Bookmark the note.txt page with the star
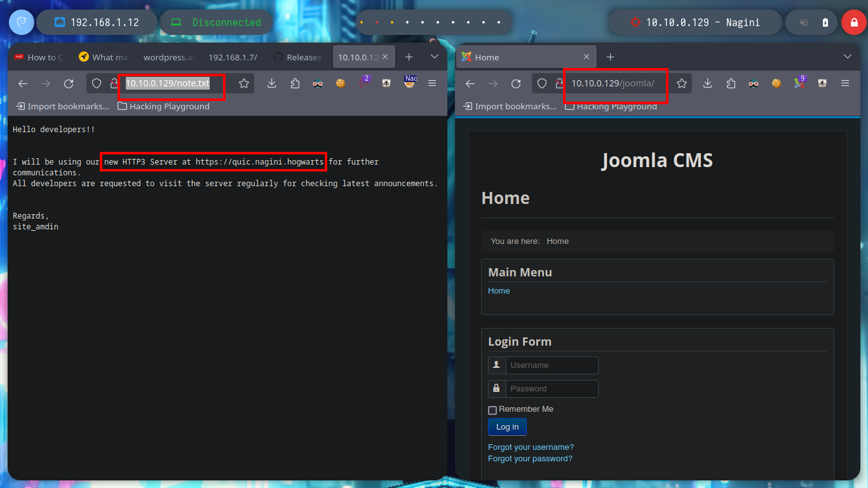The width and height of the screenshot is (868, 488). pos(244,83)
